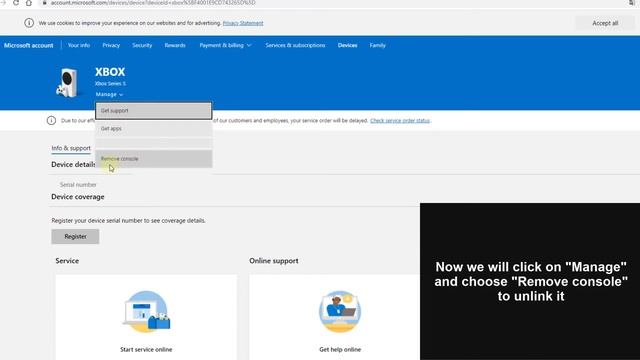640x360 pixels.
Task: Toggle the Manage dropdown
Action: click(x=109, y=94)
